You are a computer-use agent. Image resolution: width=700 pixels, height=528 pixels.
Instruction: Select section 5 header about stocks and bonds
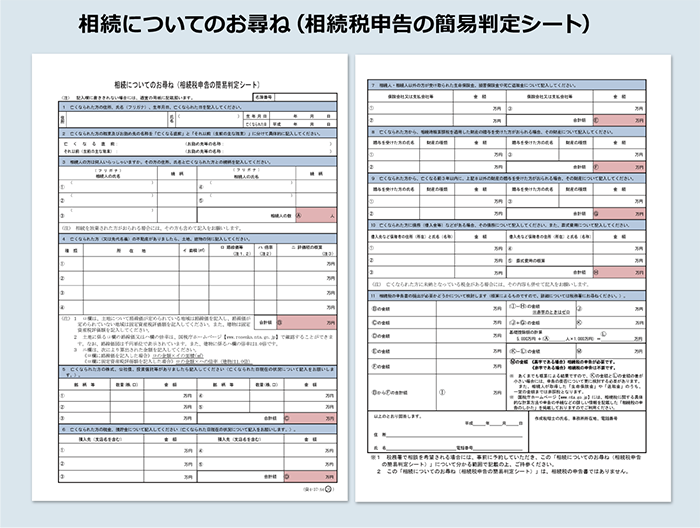tap(198, 371)
